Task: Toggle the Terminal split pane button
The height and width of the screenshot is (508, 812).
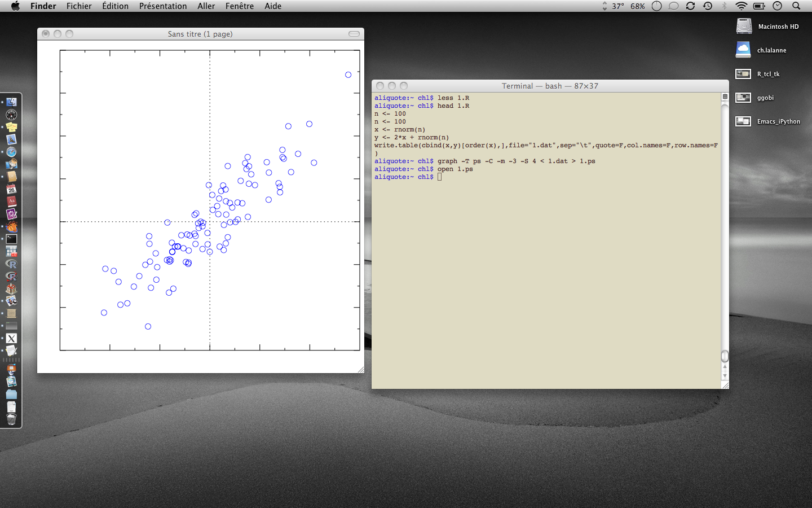Action: tap(725, 97)
